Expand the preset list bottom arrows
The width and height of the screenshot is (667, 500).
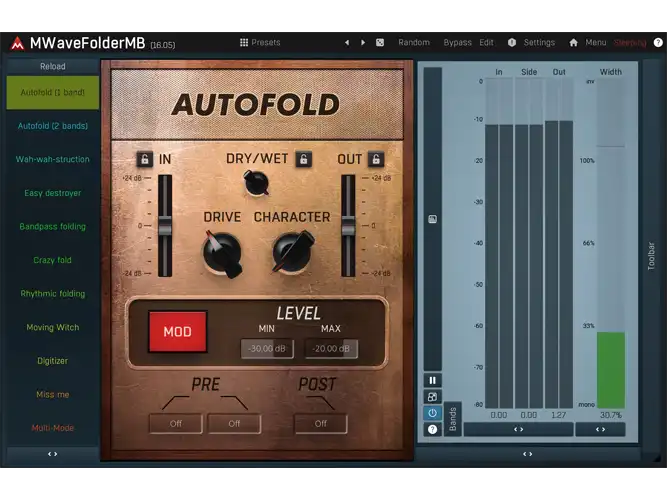(x=53, y=454)
